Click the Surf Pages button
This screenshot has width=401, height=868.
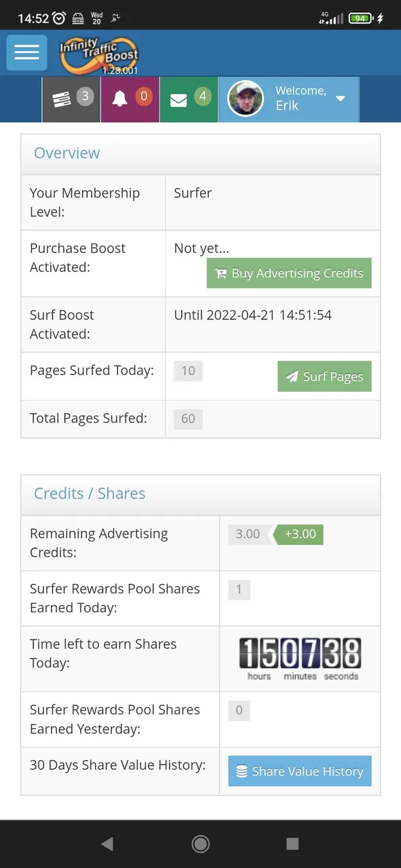point(324,376)
